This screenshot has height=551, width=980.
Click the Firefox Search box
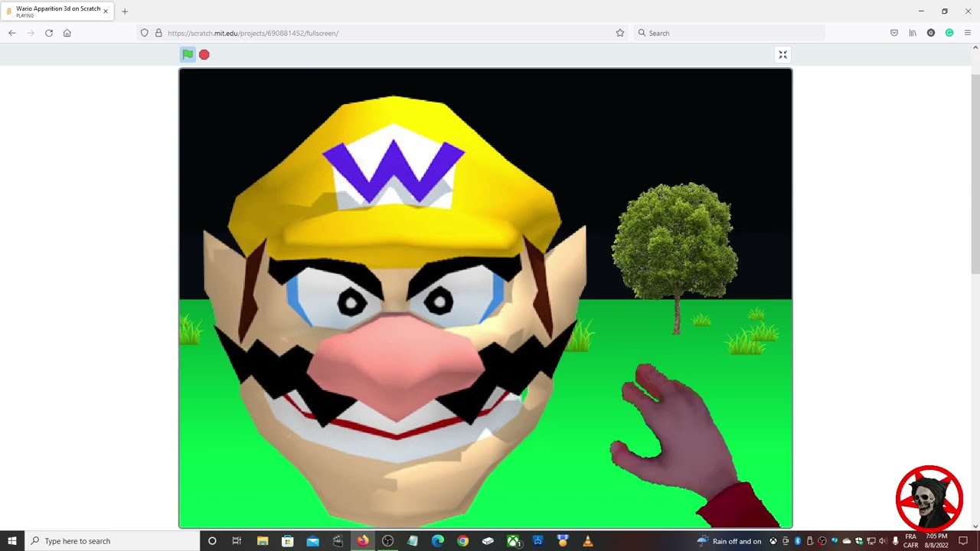point(730,33)
